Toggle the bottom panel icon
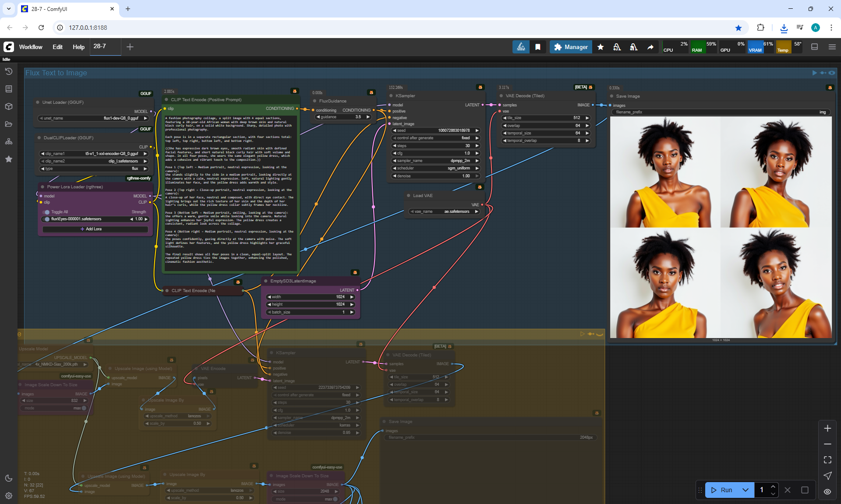 point(814,47)
